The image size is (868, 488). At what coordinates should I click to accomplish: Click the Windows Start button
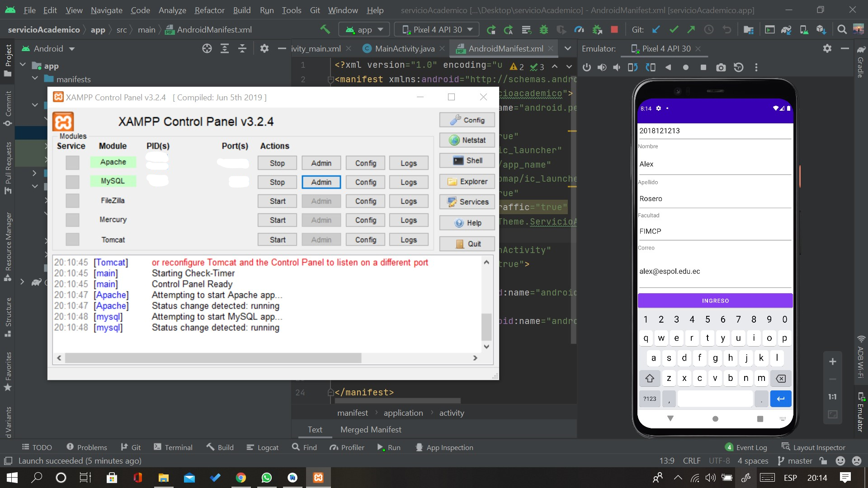click(12, 478)
